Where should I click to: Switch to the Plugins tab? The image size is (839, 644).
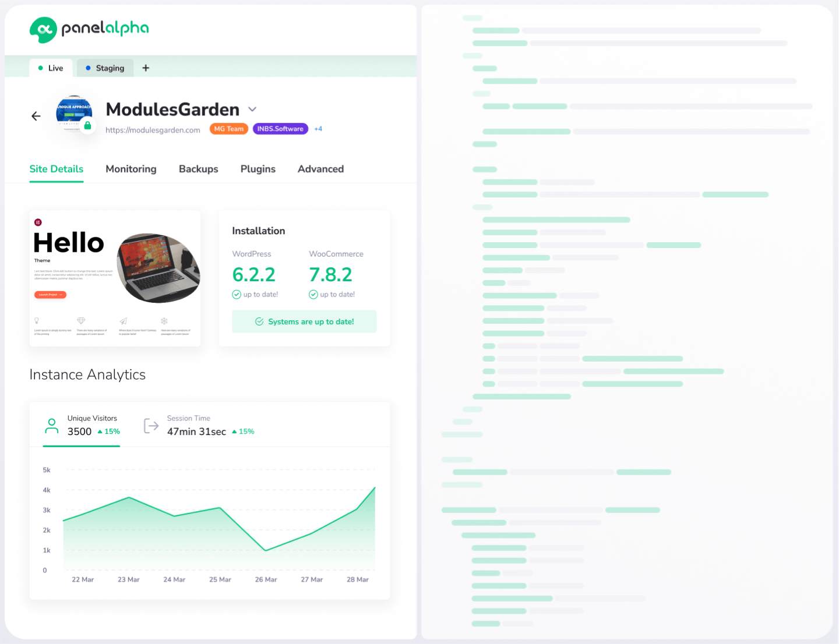coord(258,169)
